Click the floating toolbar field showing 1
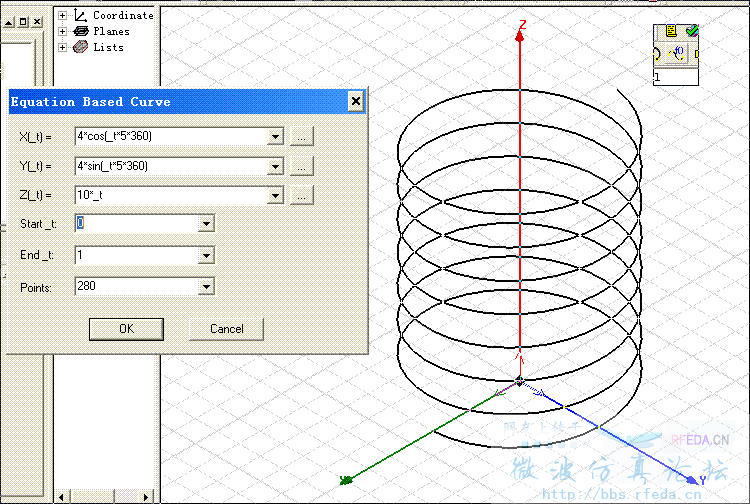This screenshot has height=504, width=750. (676, 77)
